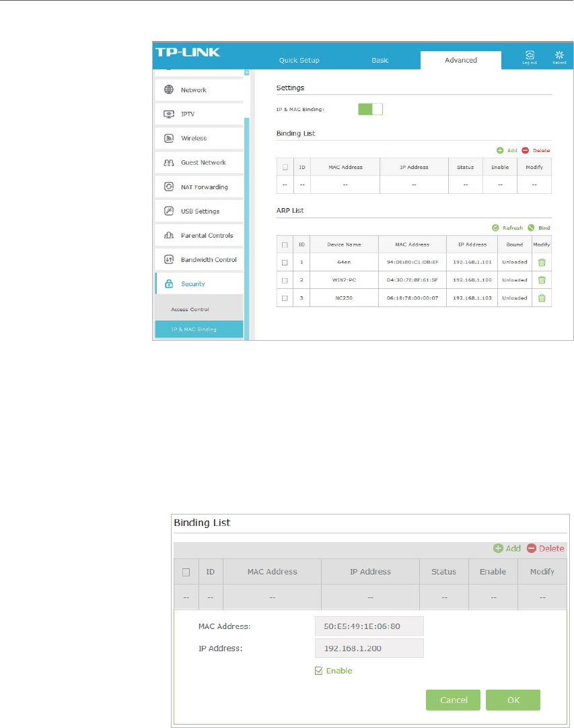The width and height of the screenshot is (574, 728).
Task: Delete ARP entry for WIN7-PC
Action: pyautogui.click(x=542, y=280)
